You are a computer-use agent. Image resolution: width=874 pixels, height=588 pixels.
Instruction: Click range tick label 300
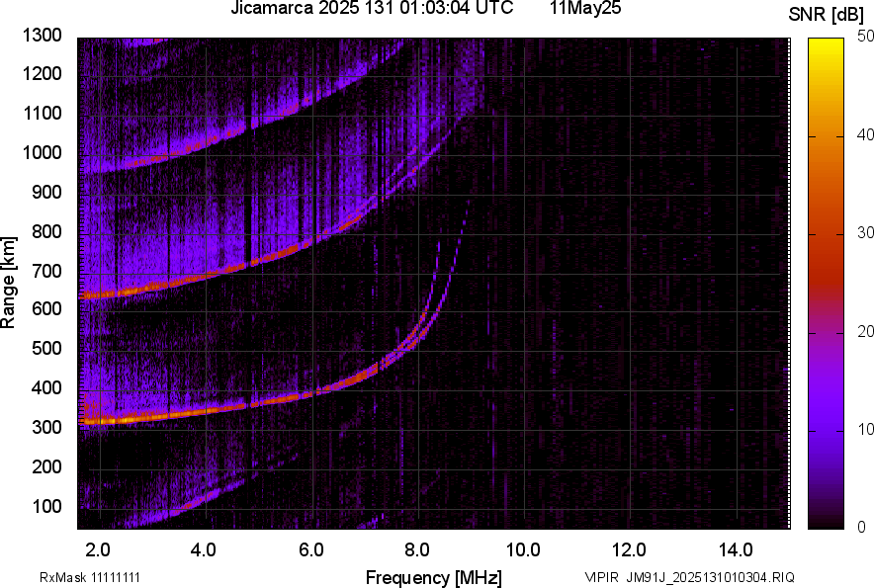click(46, 427)
